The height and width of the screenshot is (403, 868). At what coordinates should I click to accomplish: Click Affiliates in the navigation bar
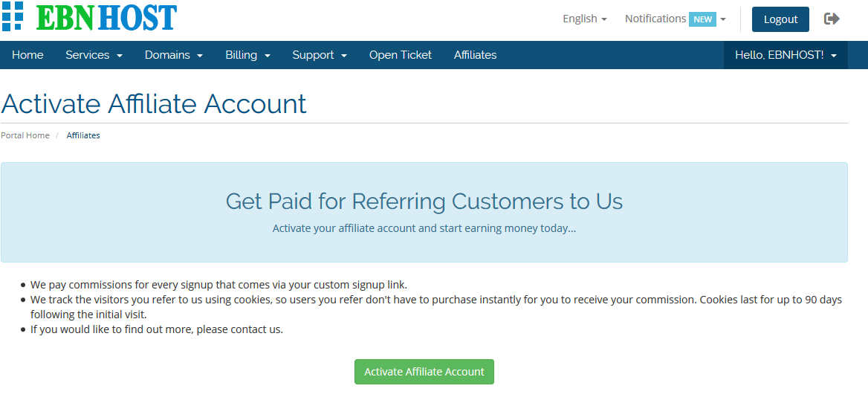pyautogui.click(x=475, y=55)
